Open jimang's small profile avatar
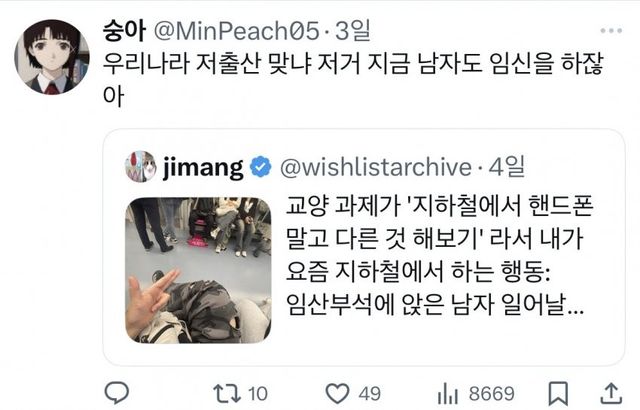The height and width of the screenshot is (410, 640). tap(141, 166)
